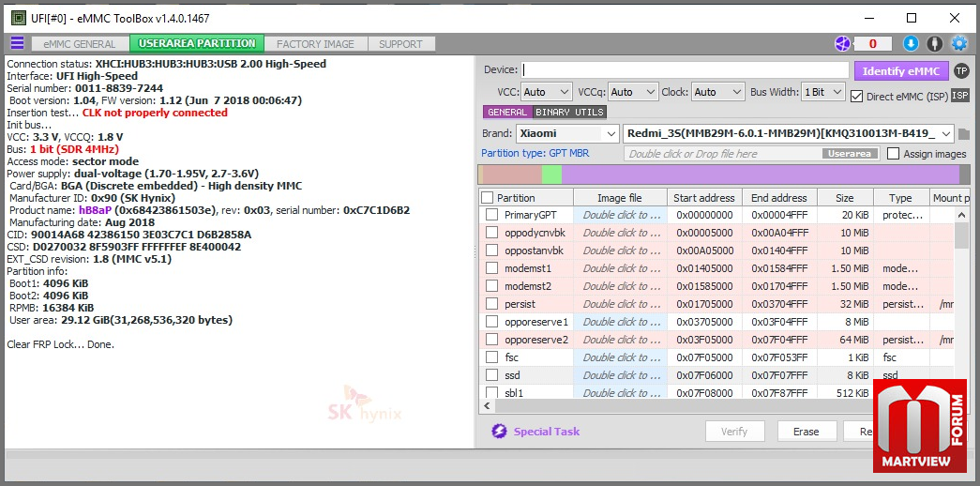Click the black microphone-style info icon
The height and width of the screenshot is (486, 980).
coord(934,44)
